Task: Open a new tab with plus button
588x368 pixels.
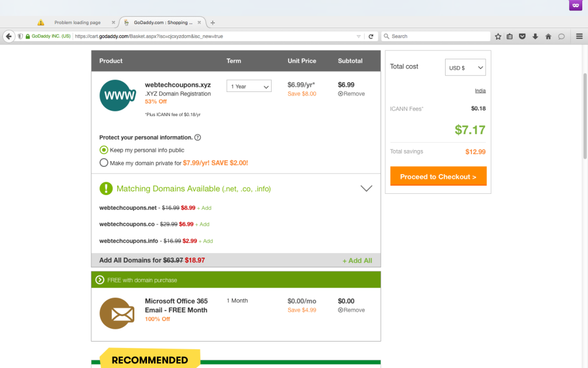Action: (x=212, y=22)
